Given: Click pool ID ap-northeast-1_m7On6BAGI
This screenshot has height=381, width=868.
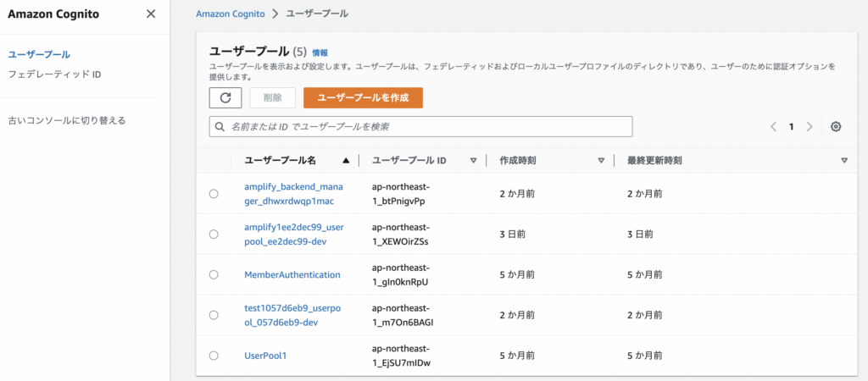Looking at the screenshot, I should coord(404,315).
